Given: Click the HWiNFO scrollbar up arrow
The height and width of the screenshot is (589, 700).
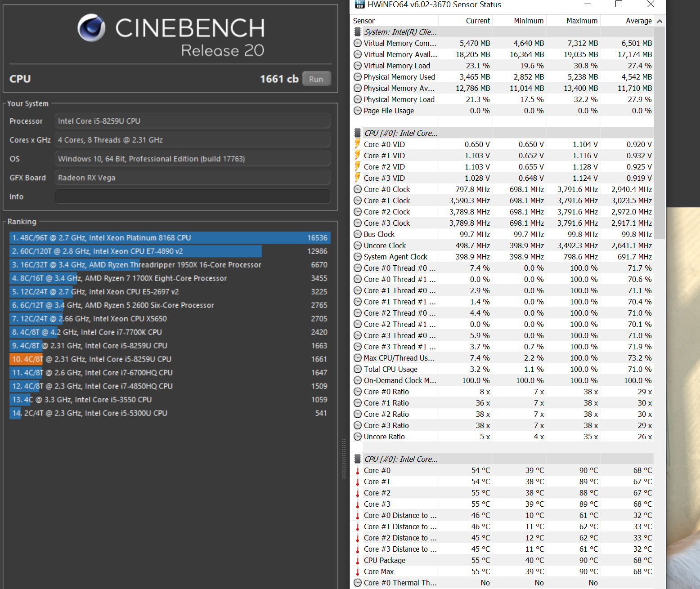Looking at the screenshot, I should 660,21.
